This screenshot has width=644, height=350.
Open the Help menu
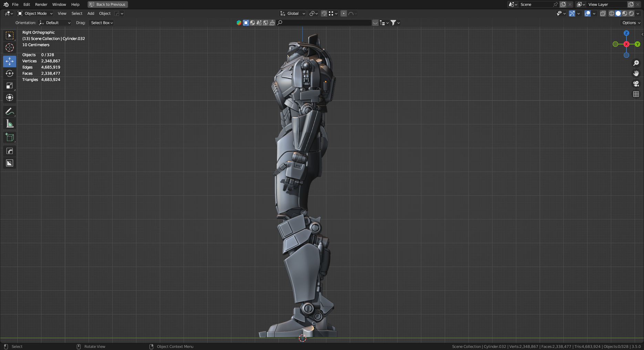[75, 4]
